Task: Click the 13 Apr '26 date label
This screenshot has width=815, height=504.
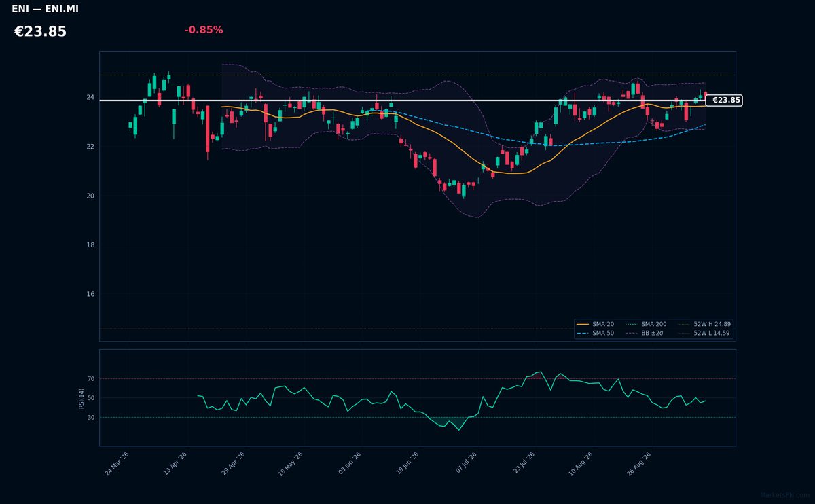Action: coord(176,463)
